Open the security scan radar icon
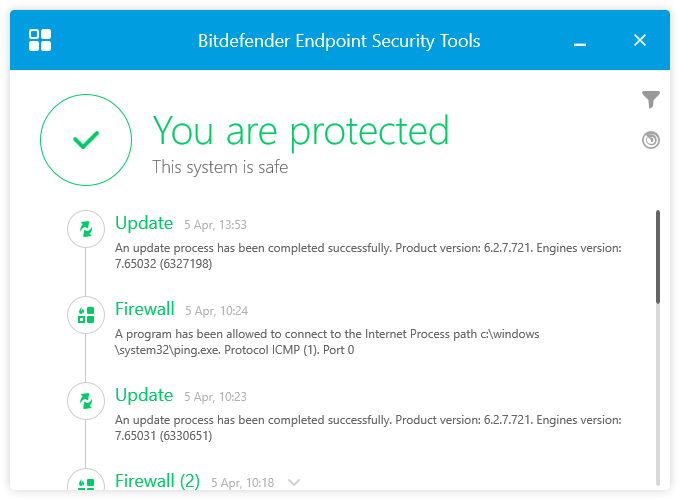This screenshot has height=500, width=680. point(651,140)
